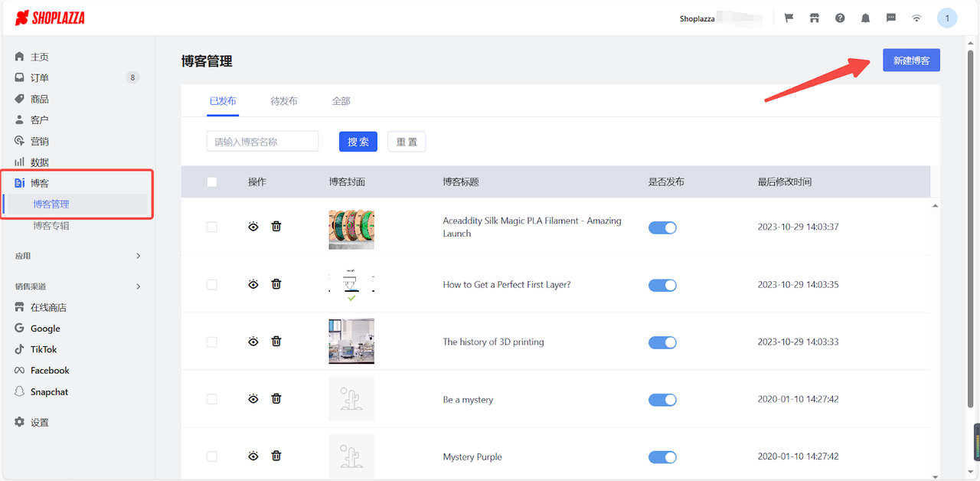Screen dimensions: 980x481
Task: Switch to the 已发布 tab
Action: point(223,101)
